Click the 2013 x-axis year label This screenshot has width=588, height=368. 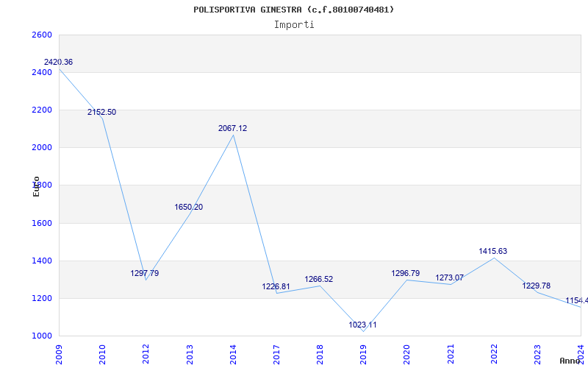(x=190, y=354)
